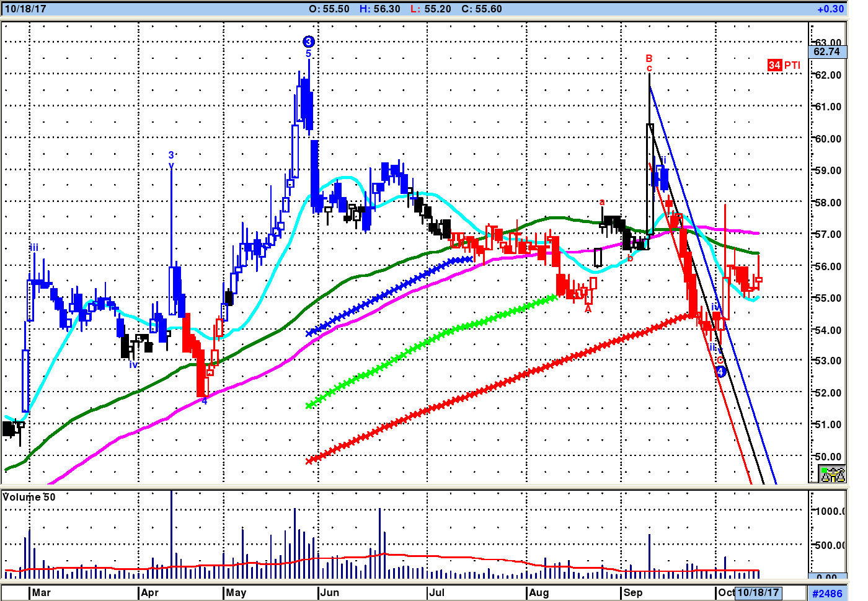Click the 51.00 price axis label
Screen dimensions: 868x601
(x=828, y=424)
